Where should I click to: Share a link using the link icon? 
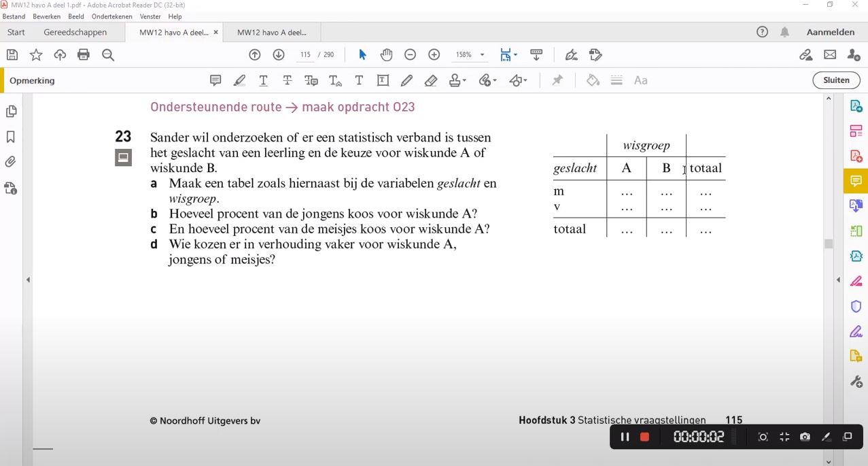click(805, 55)
